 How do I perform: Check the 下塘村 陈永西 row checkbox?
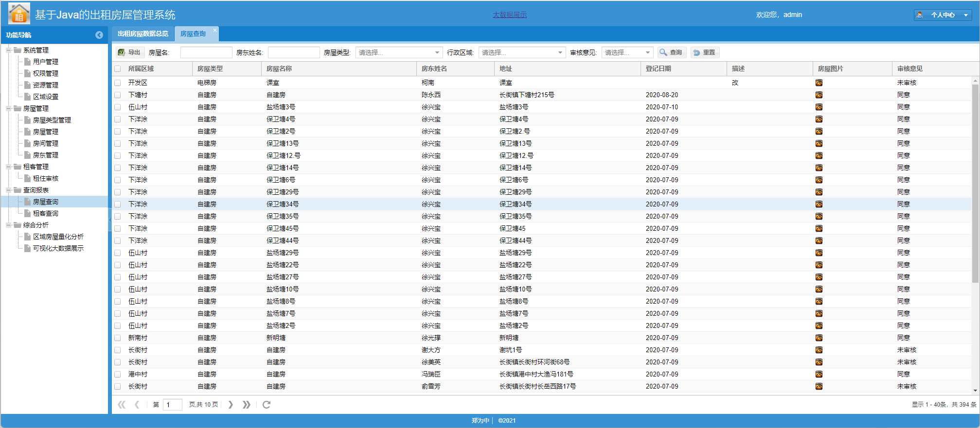click(x=118, y=95)
